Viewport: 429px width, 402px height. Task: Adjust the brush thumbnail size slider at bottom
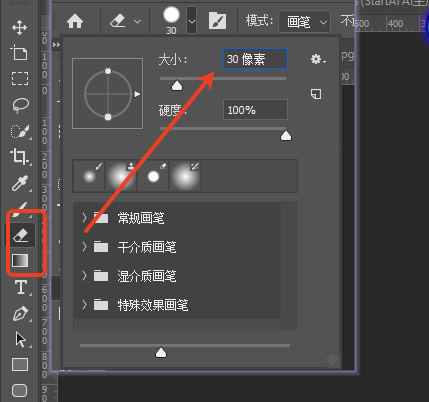(161, 352)
